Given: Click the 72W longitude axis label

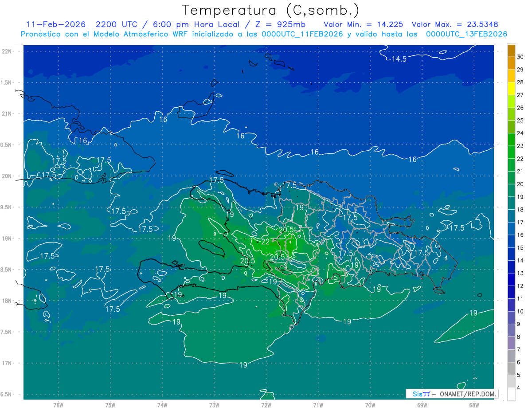Looking at the screenshot, I should click(x=266, y=405).
